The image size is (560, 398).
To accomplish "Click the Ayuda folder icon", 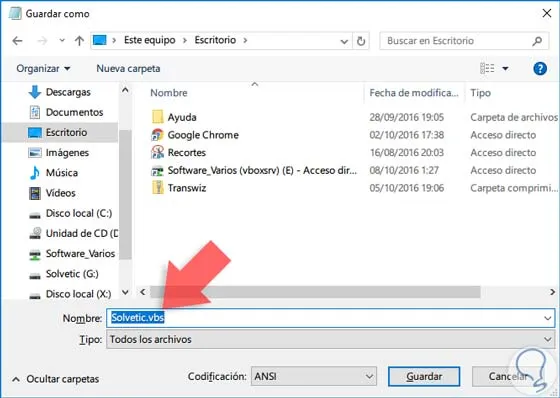I will (158, 117).
